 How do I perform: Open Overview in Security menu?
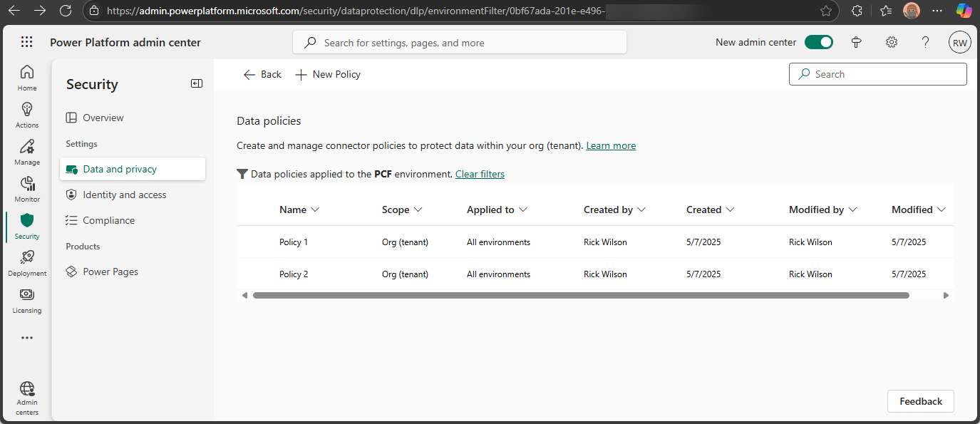pos(133,118)
